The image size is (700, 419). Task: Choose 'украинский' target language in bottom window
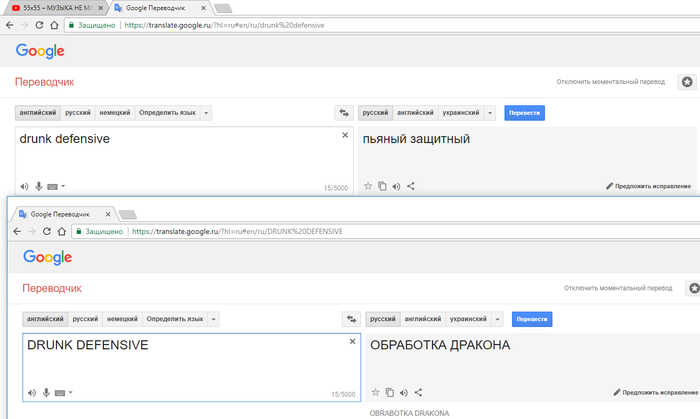[x=467, y=319]
